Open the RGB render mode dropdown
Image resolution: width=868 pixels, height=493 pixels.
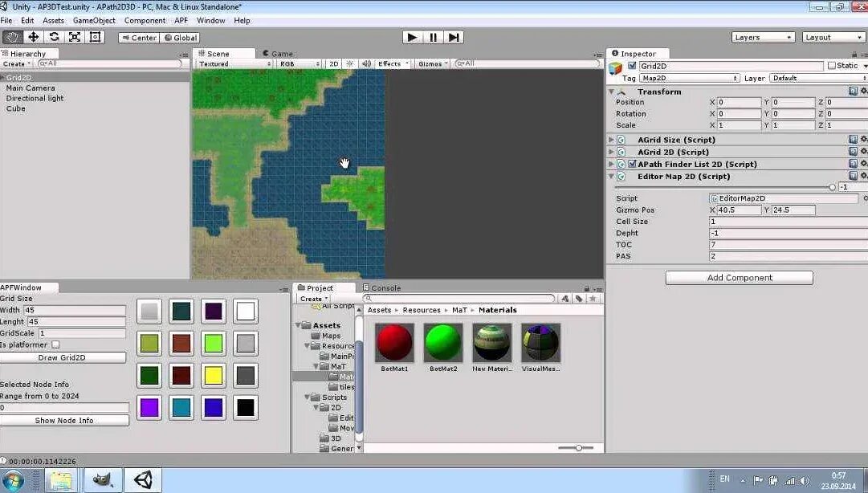coord(300,64)
